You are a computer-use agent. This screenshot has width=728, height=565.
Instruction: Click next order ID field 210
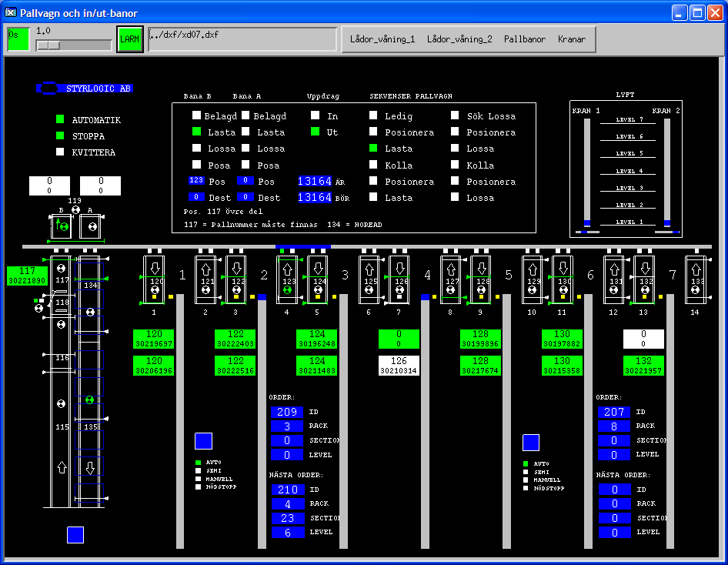pos(287,490)
